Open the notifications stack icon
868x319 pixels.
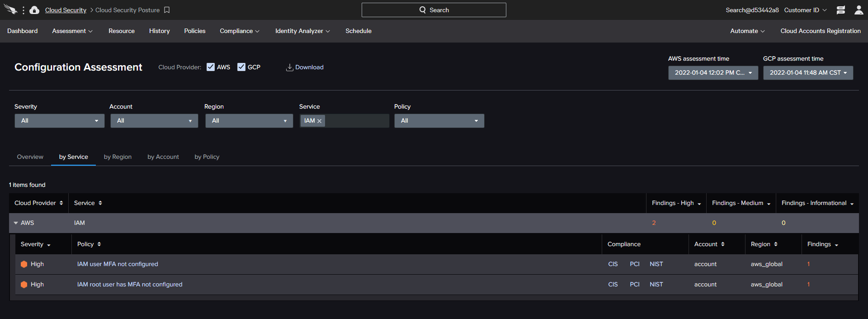841,10
